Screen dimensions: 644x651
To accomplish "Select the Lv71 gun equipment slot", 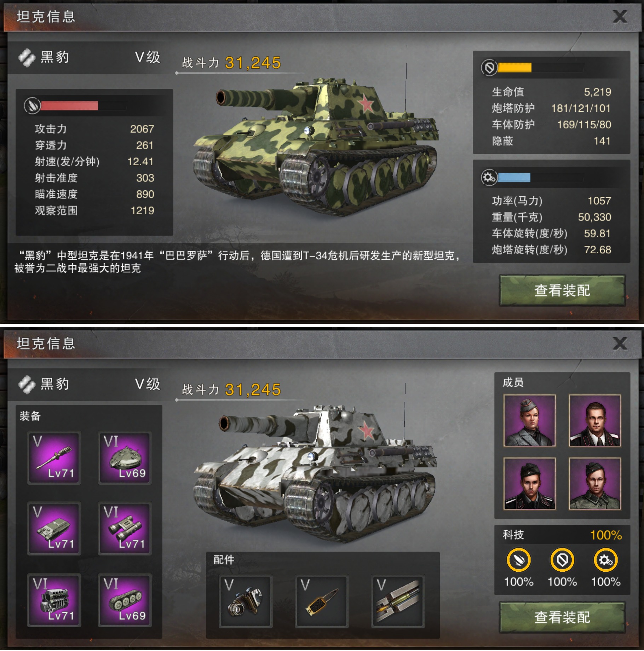I will pyautogui.click(x=54, y=458).
